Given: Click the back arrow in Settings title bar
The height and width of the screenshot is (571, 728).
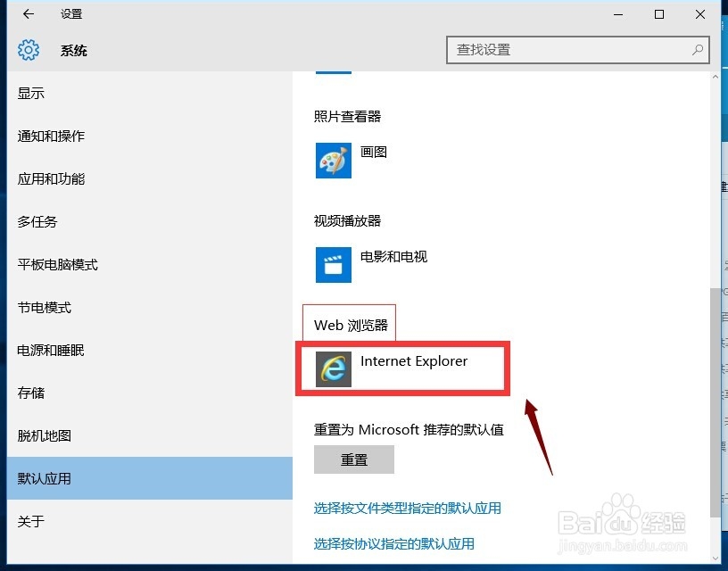Looking at the screenshot, I should coord(29,14).
